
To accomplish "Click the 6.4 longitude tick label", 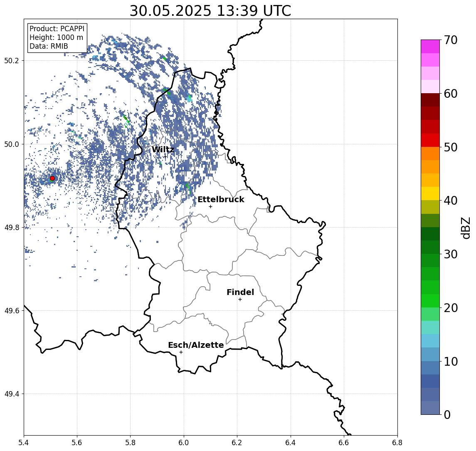I will 291,443.
